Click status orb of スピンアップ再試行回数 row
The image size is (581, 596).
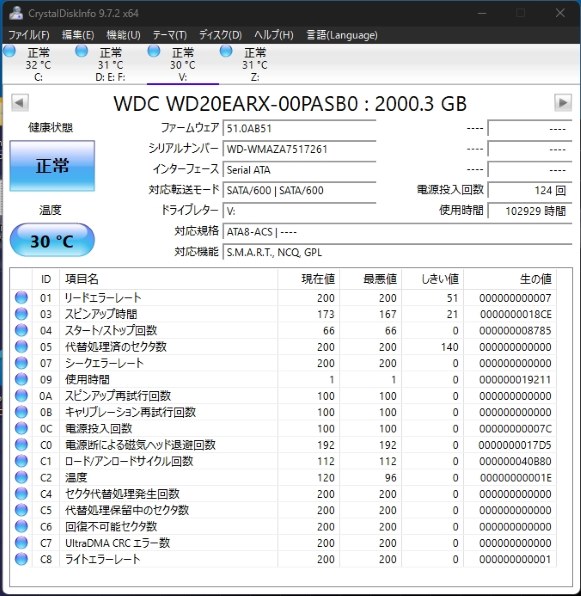(x=21, y=396)
